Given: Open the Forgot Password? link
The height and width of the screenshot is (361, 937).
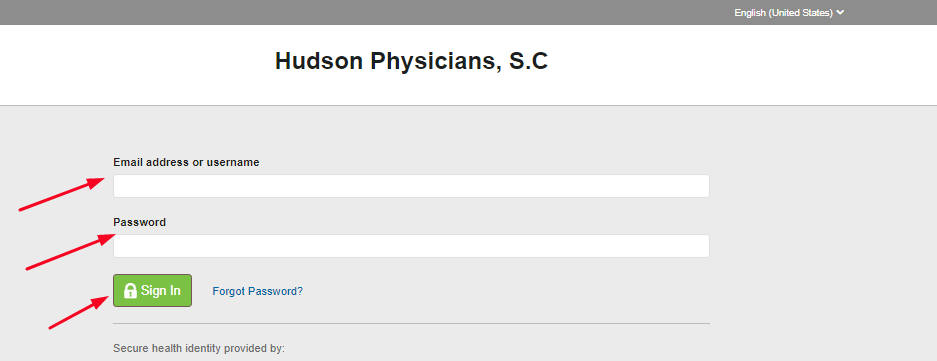Looking at the screenshot, I should tap(258, 292).
